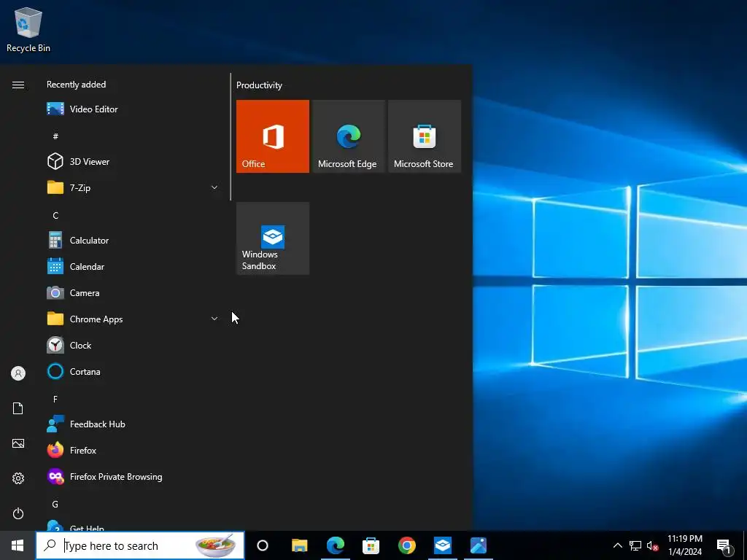This screenshot has height=560, width=747.
Task: Show hidden system tray icons
Action: 617,545
